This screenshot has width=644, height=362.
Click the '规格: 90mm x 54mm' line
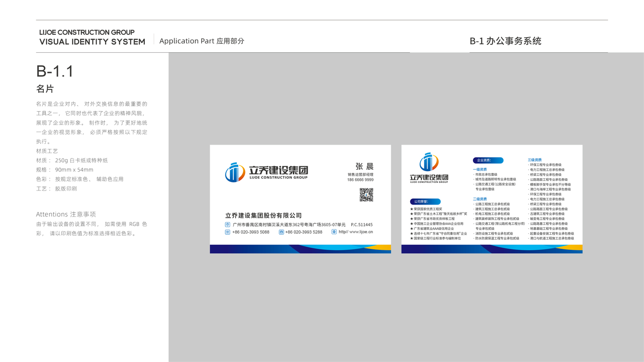tap(65, 170)
